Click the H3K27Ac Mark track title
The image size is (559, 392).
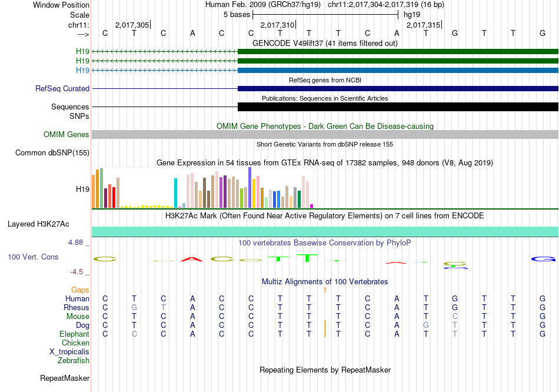pos(325,216)
